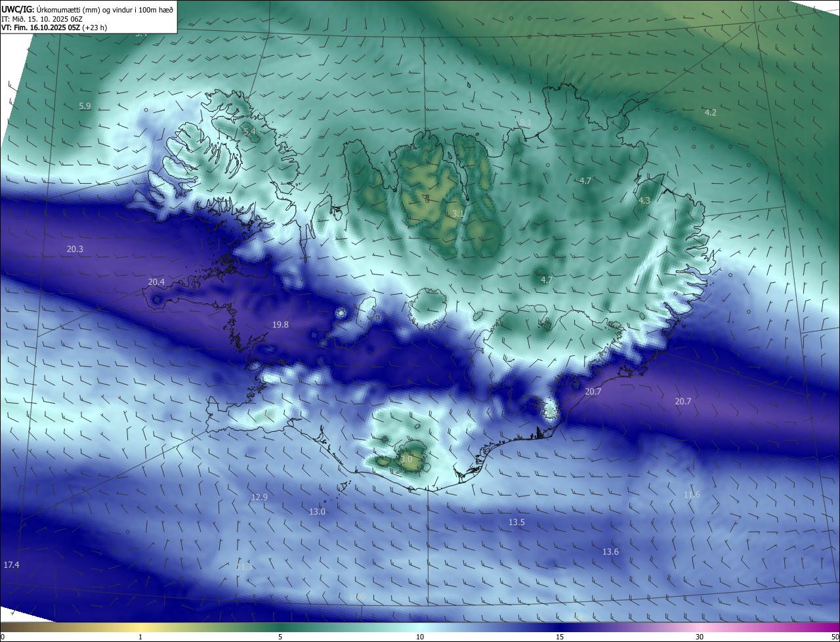Click the 13.5 value label
The height and width of the screenshot is (642, 840).
(516, 523)
